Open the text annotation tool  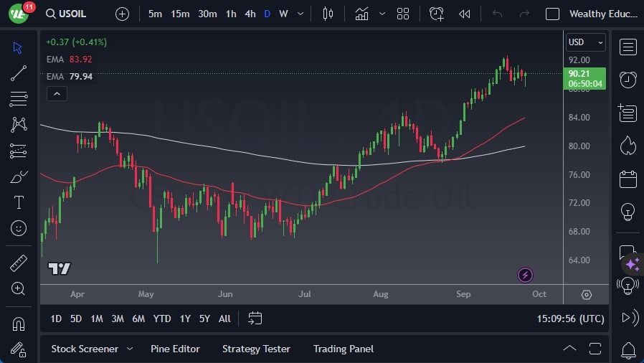pyautogui.click(x=19, y=202)
